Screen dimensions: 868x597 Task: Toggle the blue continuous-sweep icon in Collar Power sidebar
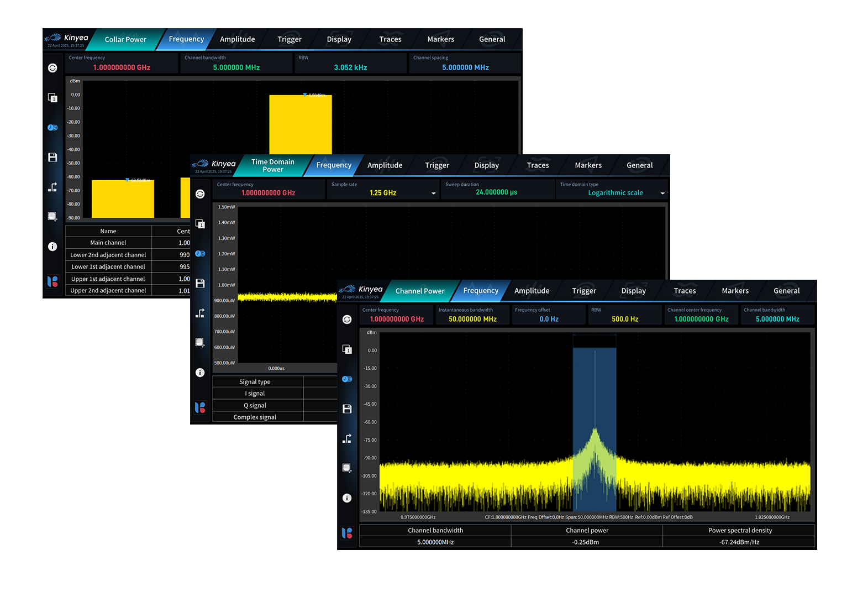[x=52, y=128]
